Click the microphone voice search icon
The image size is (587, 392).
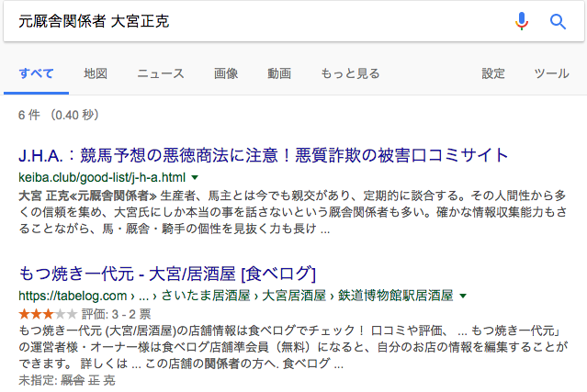tap(522, 21)
